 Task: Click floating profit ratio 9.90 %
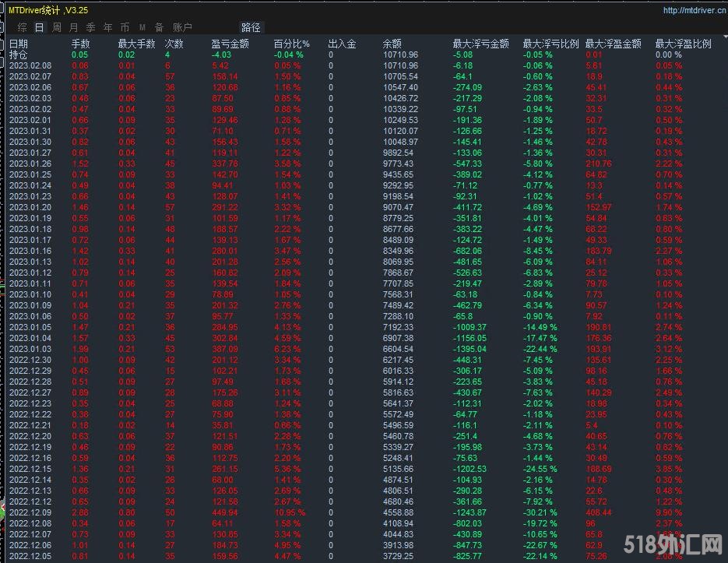669,512
